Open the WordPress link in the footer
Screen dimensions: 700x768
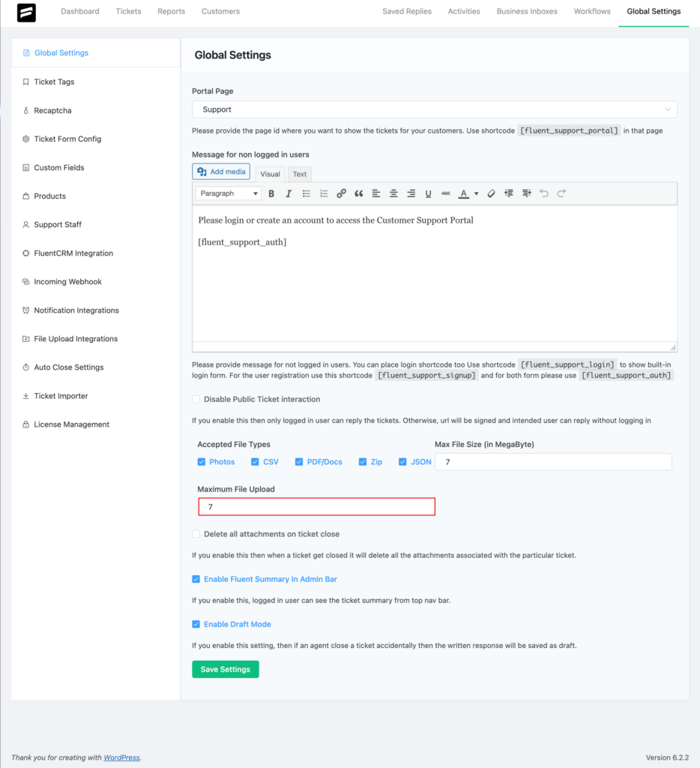pos(121,757)
